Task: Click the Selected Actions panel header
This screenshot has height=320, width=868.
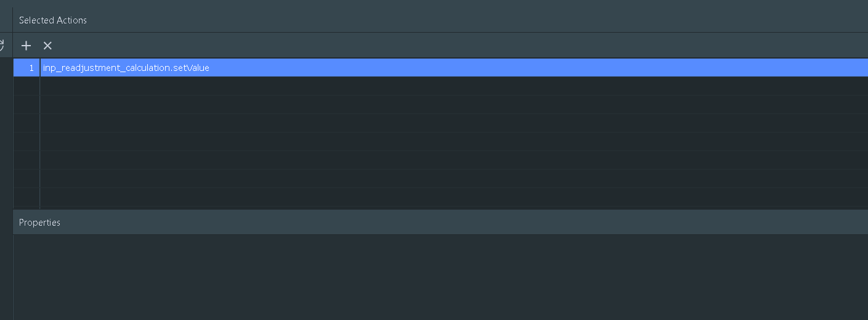Action: 53,20
